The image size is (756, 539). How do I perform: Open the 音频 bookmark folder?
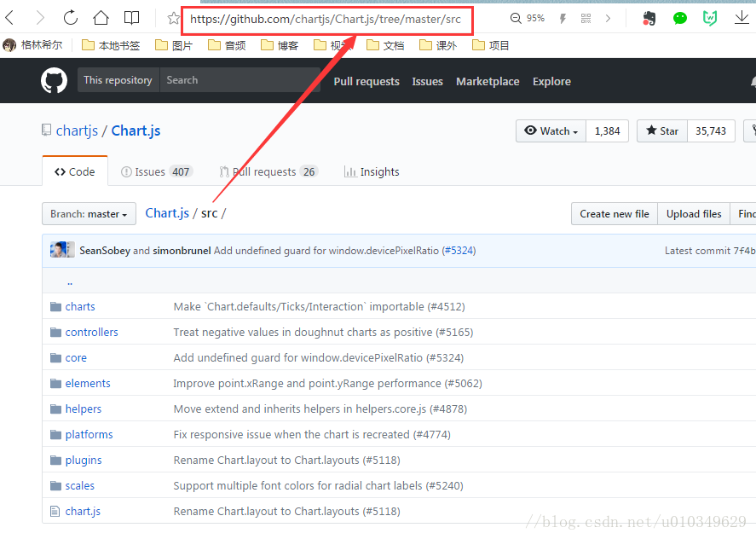pyautogui.click(x=227, y=45)
